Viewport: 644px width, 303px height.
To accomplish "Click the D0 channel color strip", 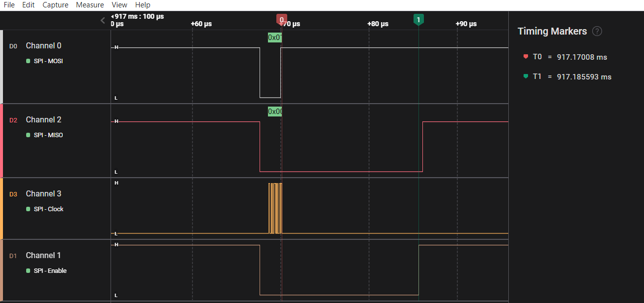I will [1, 67].
